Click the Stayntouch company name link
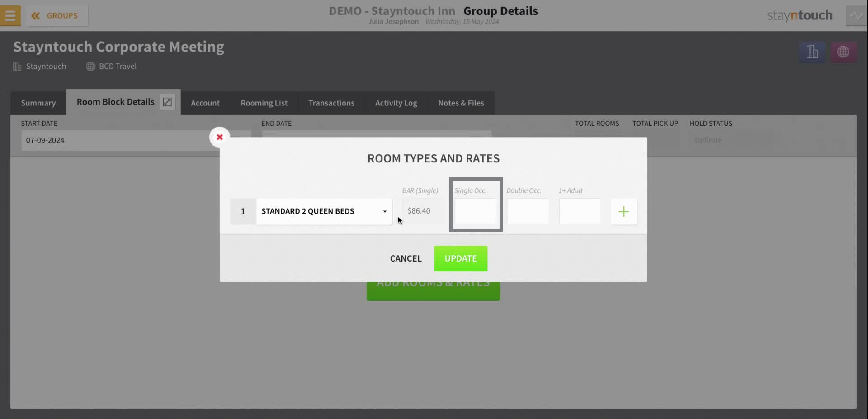 coord(46,66)
